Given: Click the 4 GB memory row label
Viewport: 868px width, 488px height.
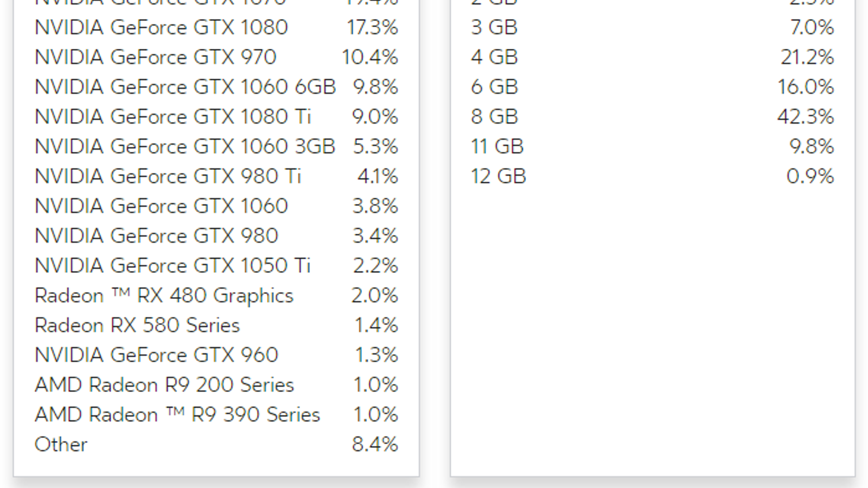Looking at the screenshot, I should pyautogui.click(x=494, y=57).
